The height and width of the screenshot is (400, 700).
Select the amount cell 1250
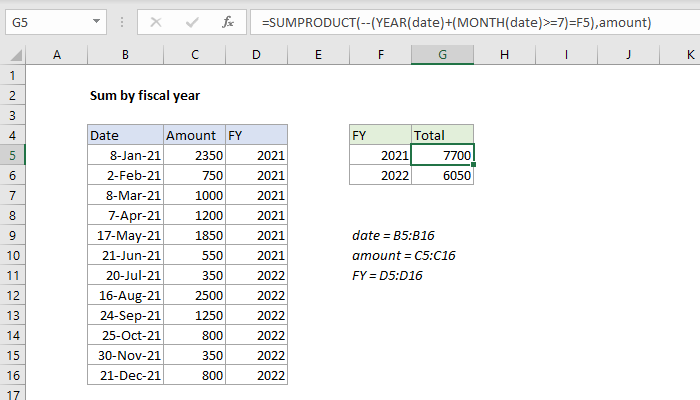coord(195,316)
